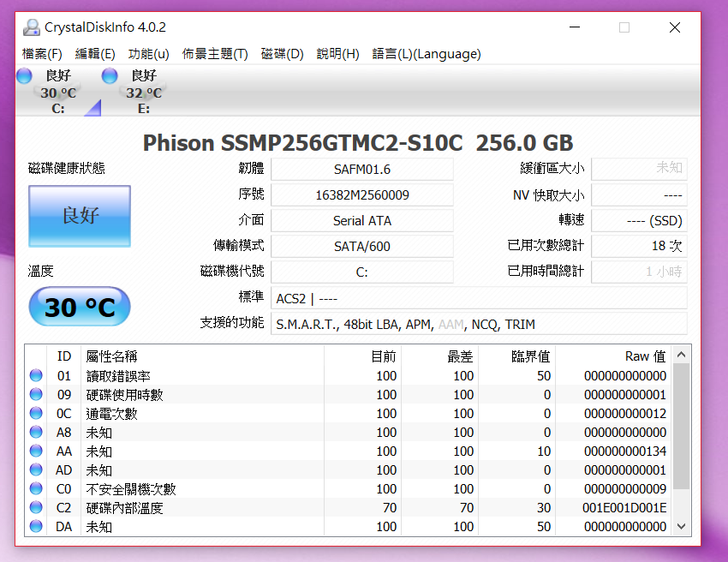Click the interface field Serial ATA
Screen dimensions: 728x562
pos(362,221)
